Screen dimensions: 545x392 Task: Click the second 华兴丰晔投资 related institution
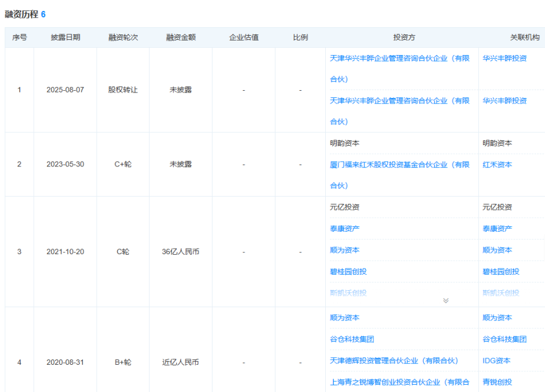pos(504,100)
